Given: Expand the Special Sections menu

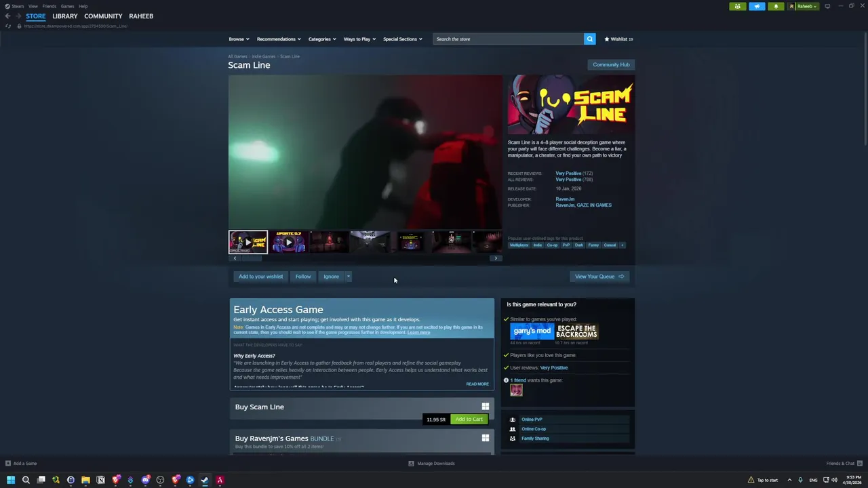Looking at the screenshot, I should (x=403, y=39).
